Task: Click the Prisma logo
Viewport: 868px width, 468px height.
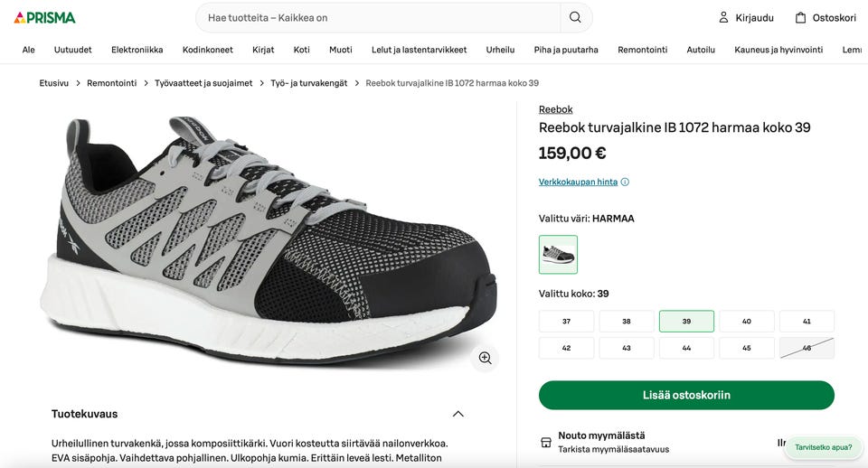Action: (45, 17)
